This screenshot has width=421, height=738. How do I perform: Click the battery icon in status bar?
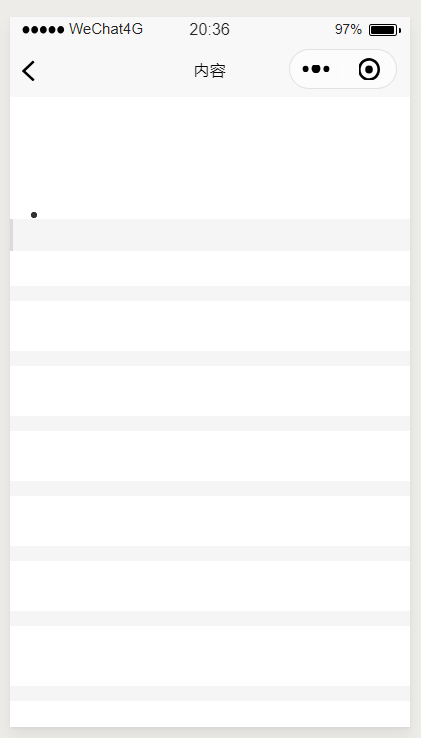pos(385,30)
